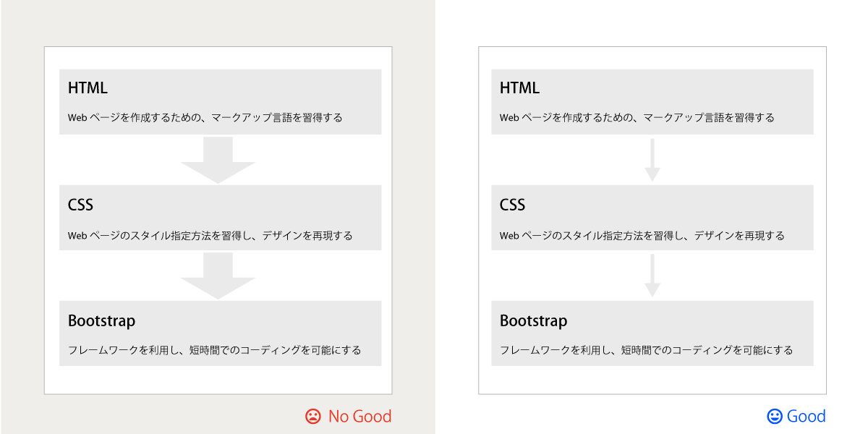The width and height of the screenshot is (868, 434).
Task: Select the red "No Good" label
Action: point(359,417)
